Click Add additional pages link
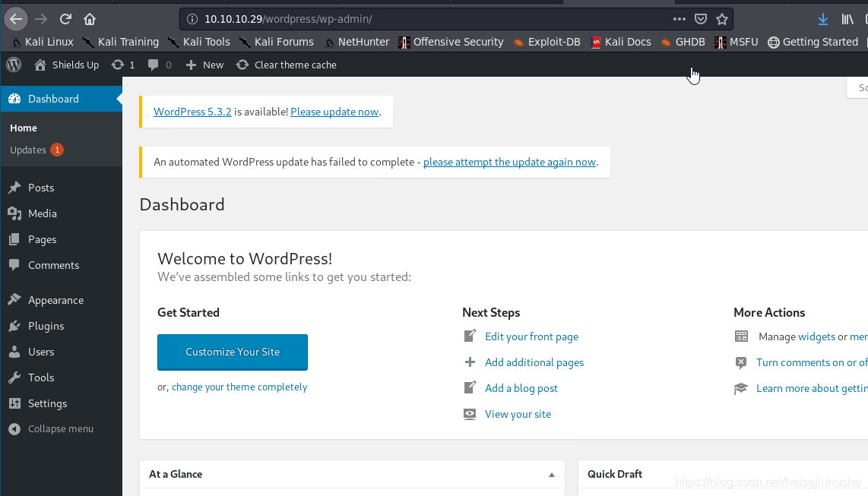 pos(534,363)
